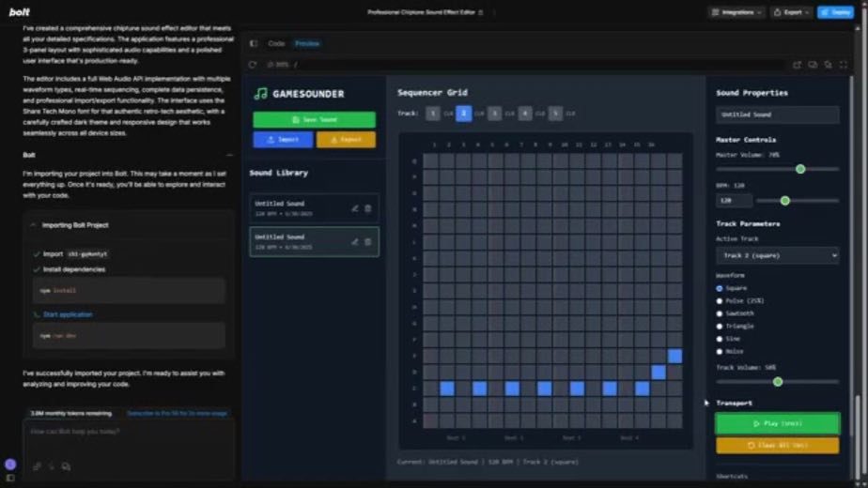Open the Export dropdown in top bar
This screenshot has height=488, width=868.
[x=792, y=12]
